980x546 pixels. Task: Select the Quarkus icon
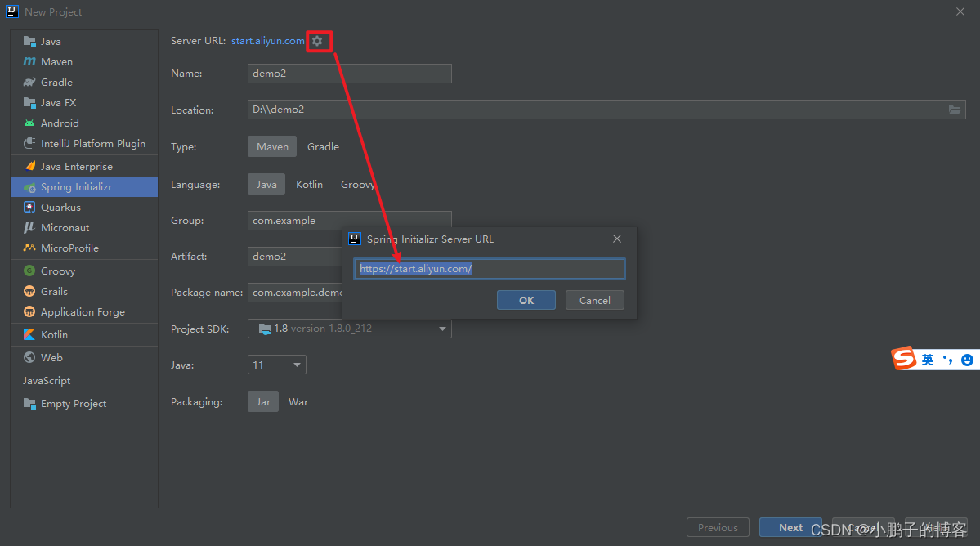pos(29,208)
